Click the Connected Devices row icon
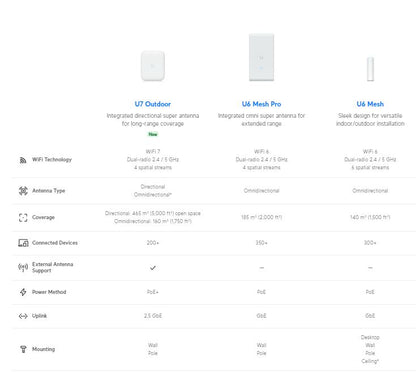Screen dimensions: 416x372 [23, 243]
